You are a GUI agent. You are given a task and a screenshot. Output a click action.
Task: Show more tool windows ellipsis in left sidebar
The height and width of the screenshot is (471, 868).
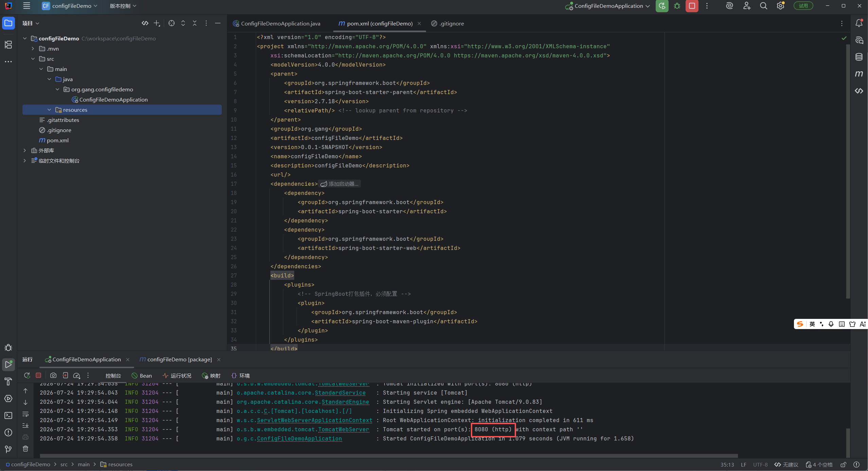[x=8, y=61]
